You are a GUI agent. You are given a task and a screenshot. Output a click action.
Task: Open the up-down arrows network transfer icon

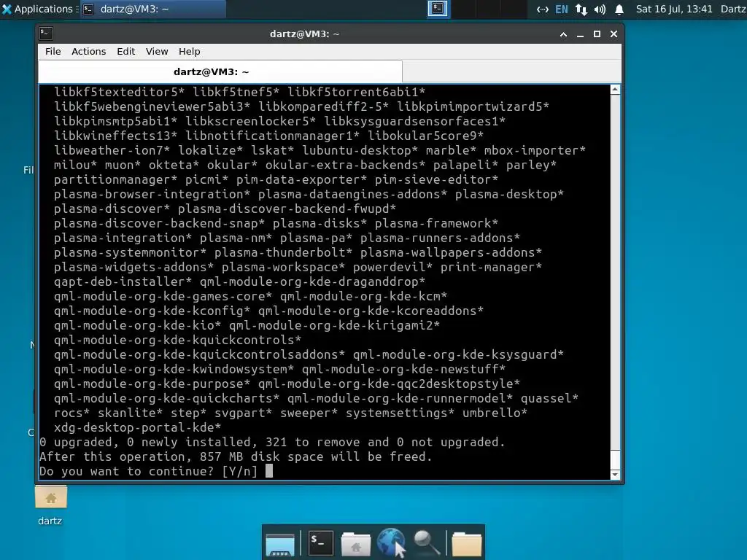coord(581,9)
